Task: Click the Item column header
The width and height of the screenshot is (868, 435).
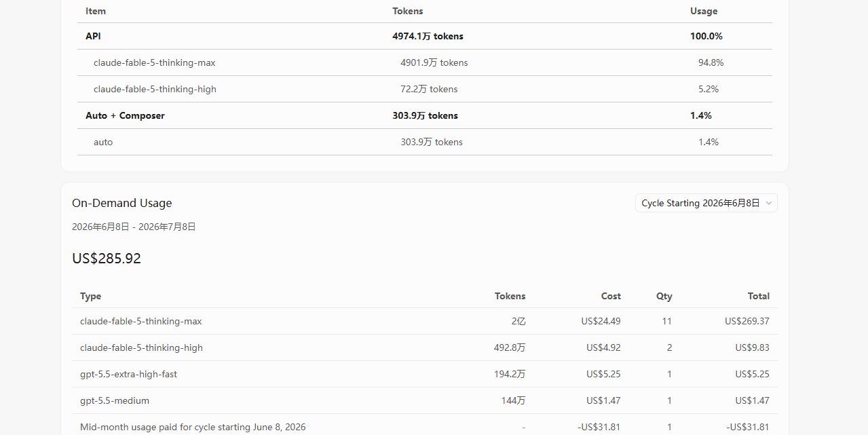Action: 96,11
